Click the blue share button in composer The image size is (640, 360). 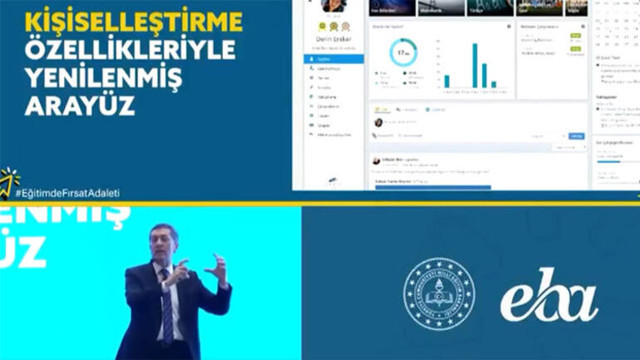(576, 136)
